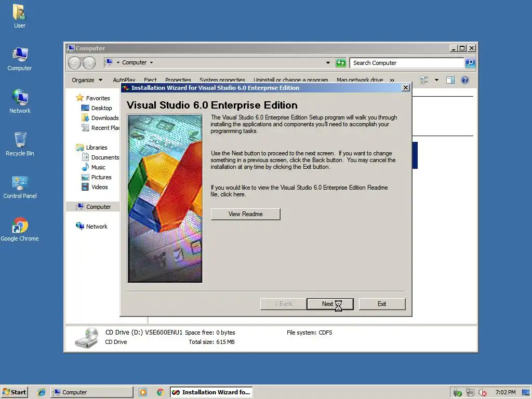532x399 pixels.
Task: Activate the Installation Wizard taskbar button
Action: pos(211,392)
